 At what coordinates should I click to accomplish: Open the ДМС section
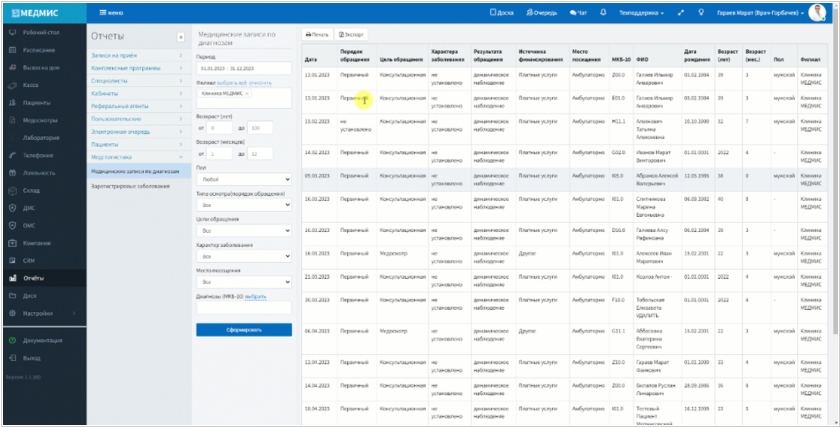click(29, 208)
